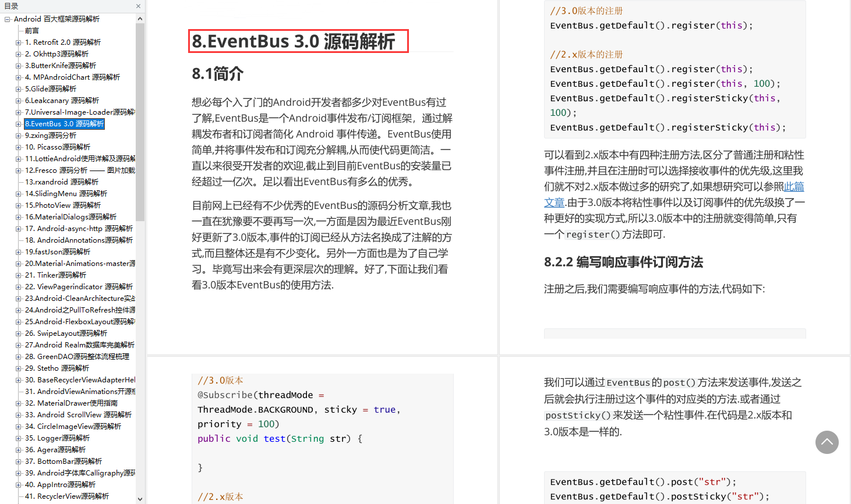Select 31. AndroidViewAnimations entry
Viewport: 851px width, 504px height.
coord(80,392)
